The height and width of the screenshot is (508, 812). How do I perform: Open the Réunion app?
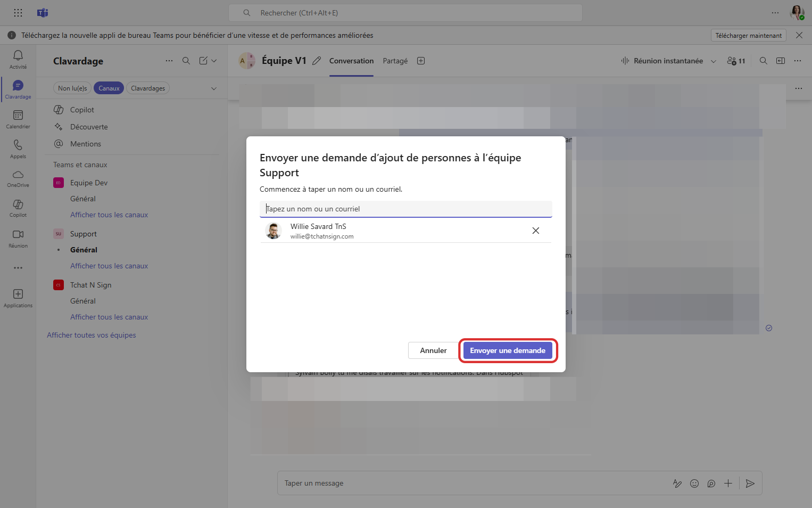pos(18,239)
